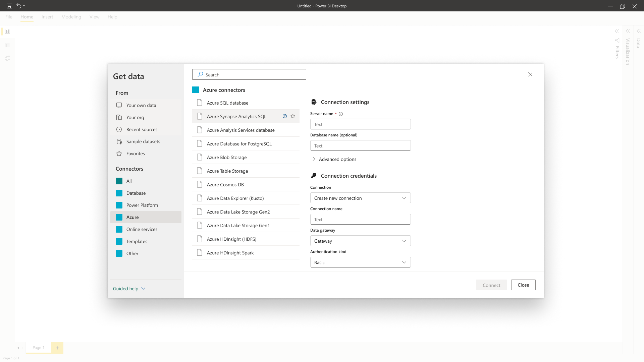Image resolution: width=644 pixels, height=362 pixels.
Task: Select the Database connector category swatch
Action: (x=119, y=193)
